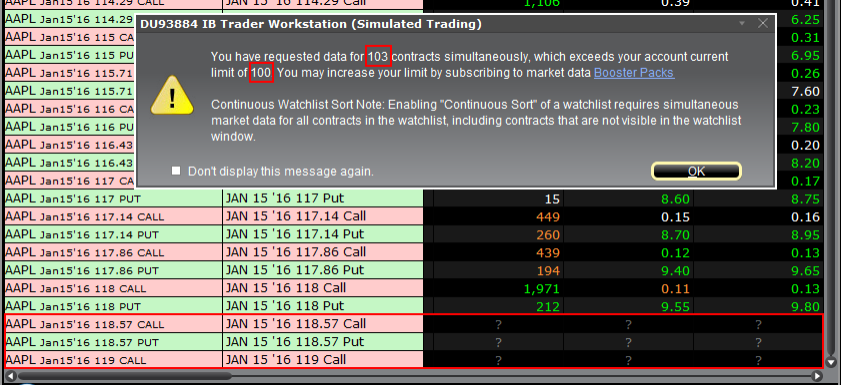Click the horizontal scrollbar thumb
Viewport: 841px width, 385px height.
click(x=124, y=376)
